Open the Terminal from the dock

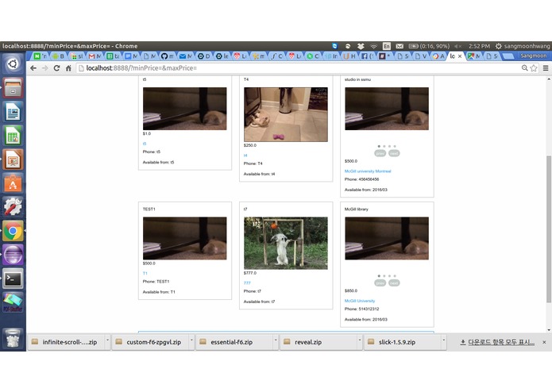coord(13,279)
